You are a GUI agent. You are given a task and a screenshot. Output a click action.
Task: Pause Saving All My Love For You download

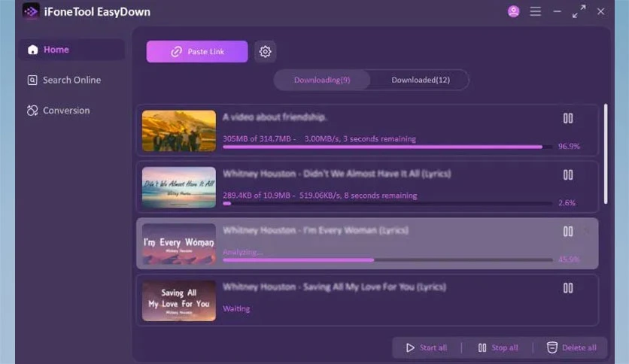click(x=567, y=288)
